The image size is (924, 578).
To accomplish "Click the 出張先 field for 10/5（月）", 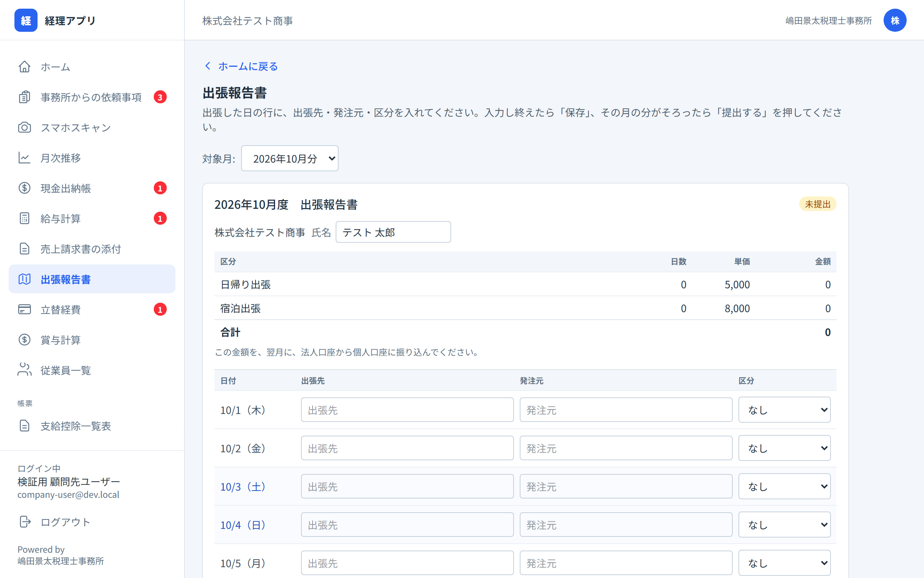I will tap(407, 563).
